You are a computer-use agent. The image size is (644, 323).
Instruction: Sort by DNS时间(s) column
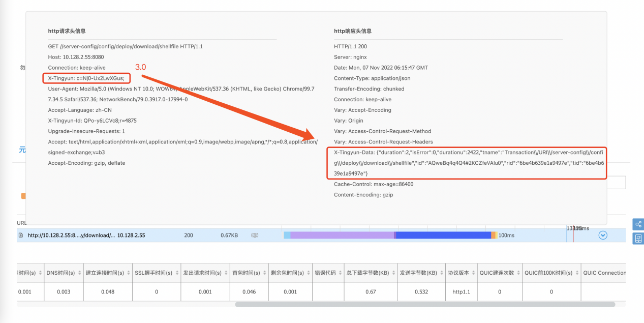62,273
